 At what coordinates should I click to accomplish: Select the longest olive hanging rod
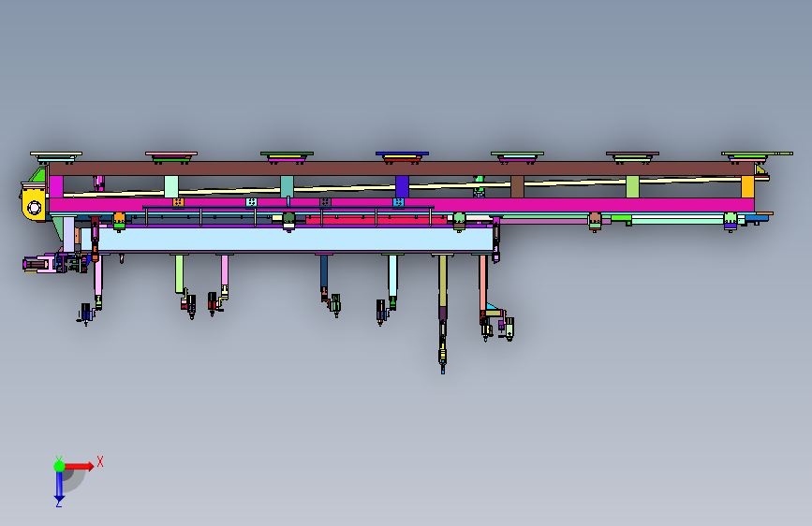tap(443, 281)
